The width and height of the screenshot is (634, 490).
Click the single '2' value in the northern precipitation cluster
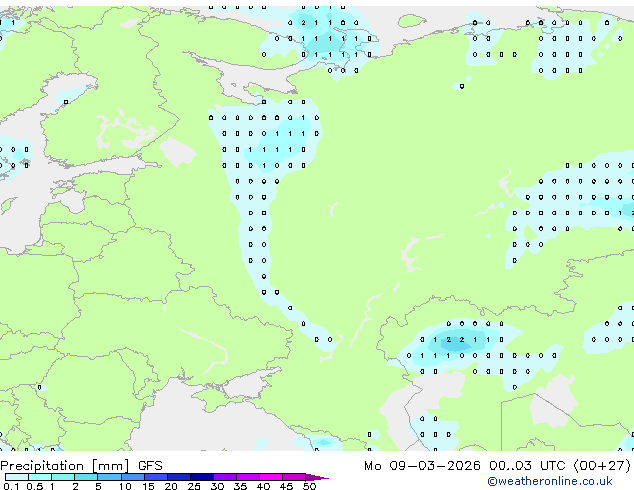(x=303, y=23)
